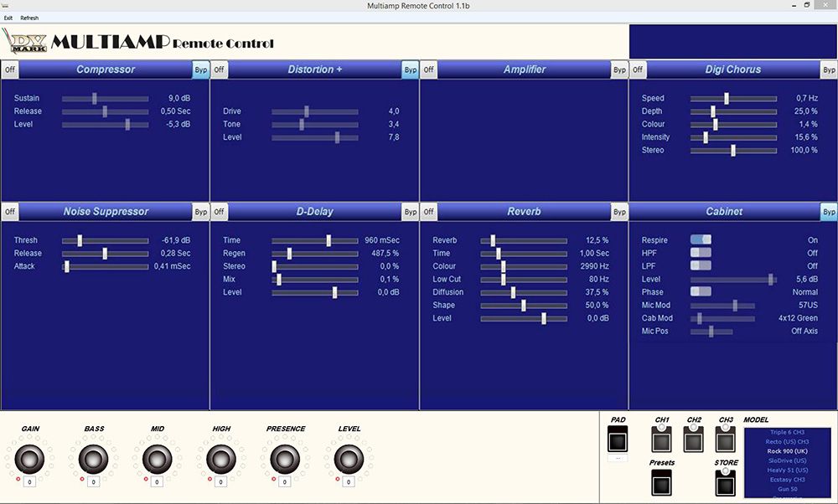
Task: Bypass the D-Delay module
Action: tap(411, 212)
